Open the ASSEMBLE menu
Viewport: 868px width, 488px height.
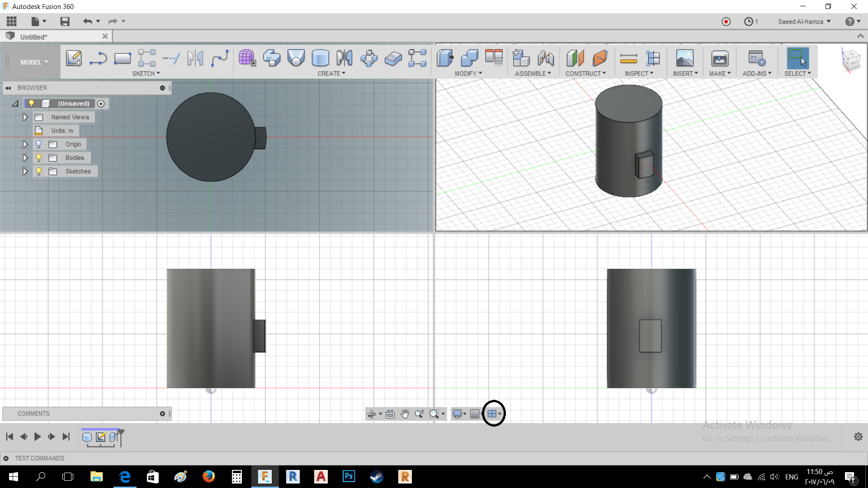[533, 74]
